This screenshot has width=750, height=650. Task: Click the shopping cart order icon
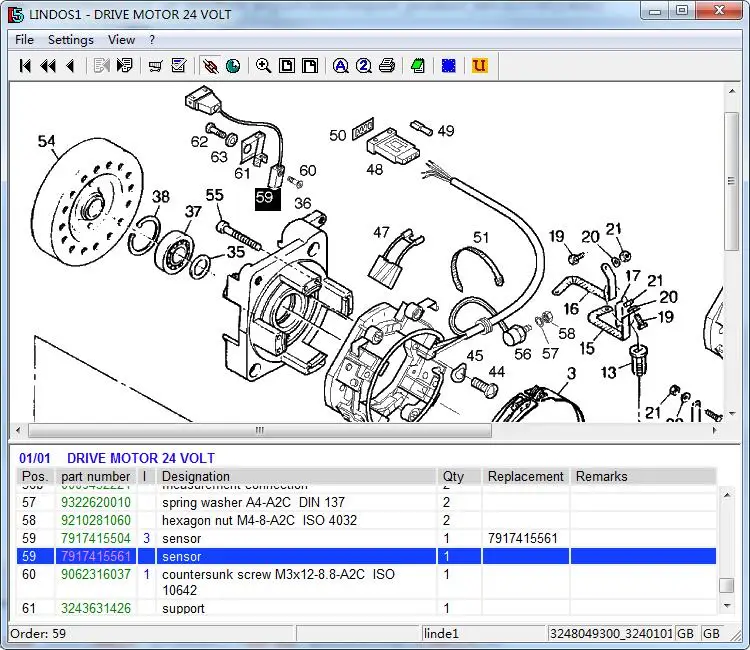pyautogui.click(x=155, y=66)
